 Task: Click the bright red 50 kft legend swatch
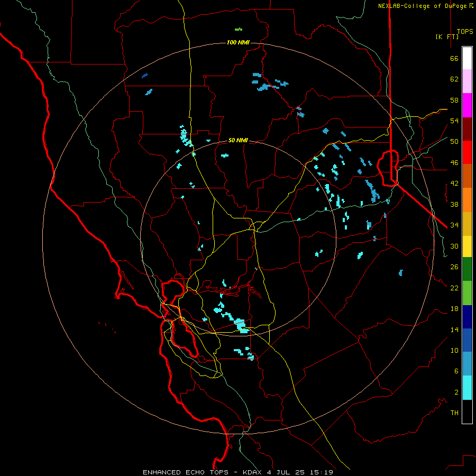[x=467, y=152]
